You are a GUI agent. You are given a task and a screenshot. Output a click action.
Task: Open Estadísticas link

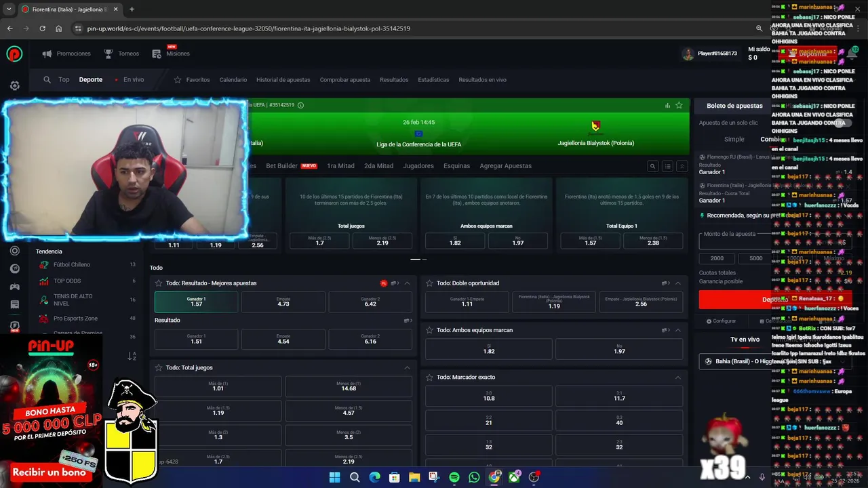[433, 79]
